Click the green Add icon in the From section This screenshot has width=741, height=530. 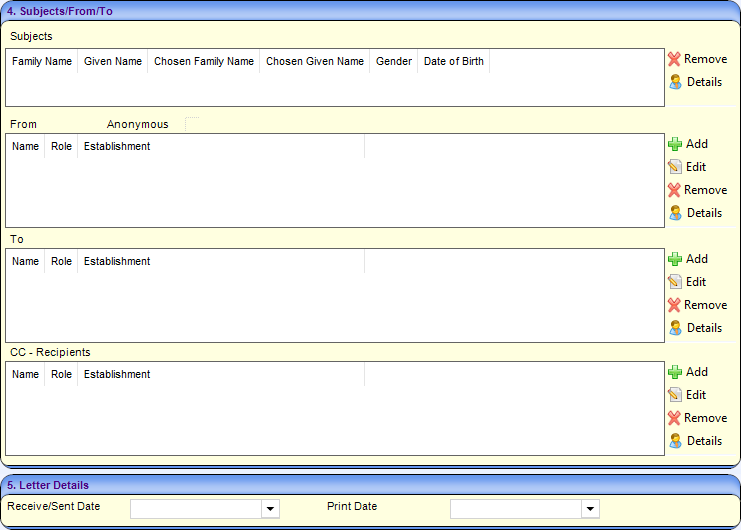(x=675, y=144)
